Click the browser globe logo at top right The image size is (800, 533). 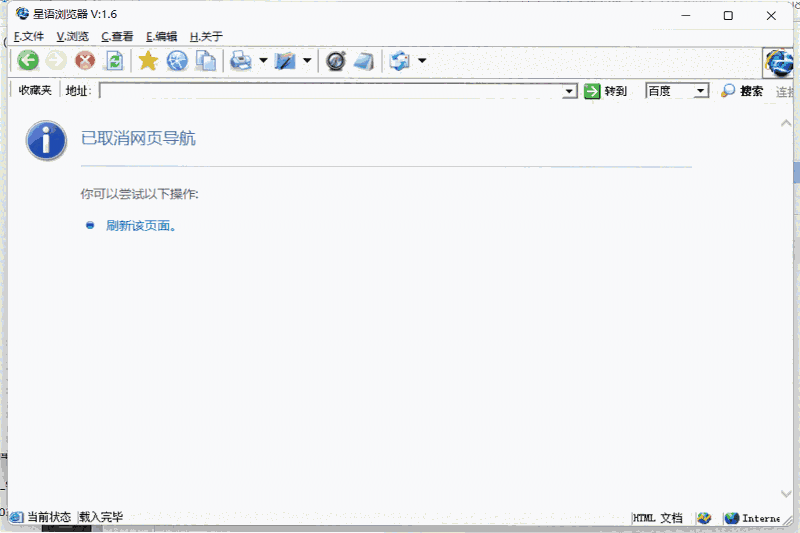tap(779, 63)
